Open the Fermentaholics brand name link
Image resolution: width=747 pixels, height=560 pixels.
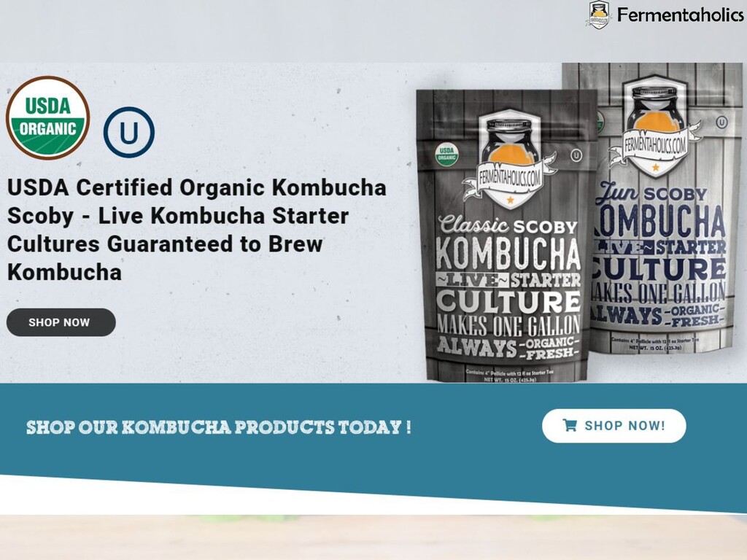(681, 15)
